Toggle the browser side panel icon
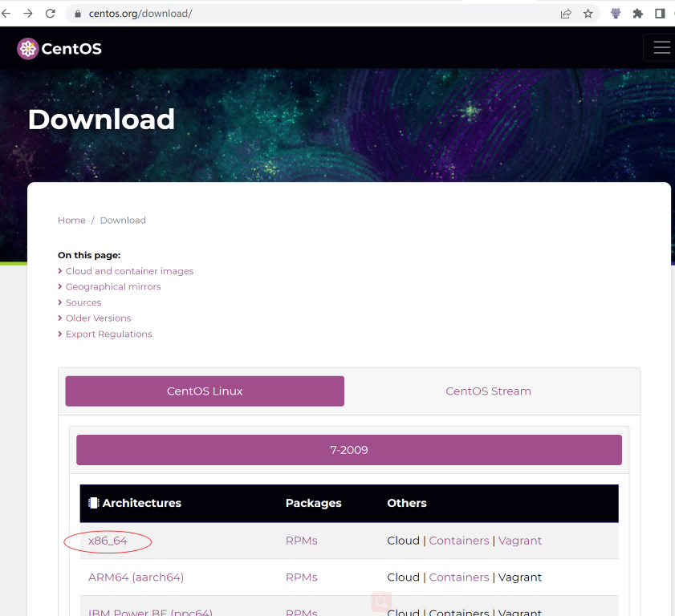Image resolution: width=675 pixels, height=616 pixels. [660, 14]
